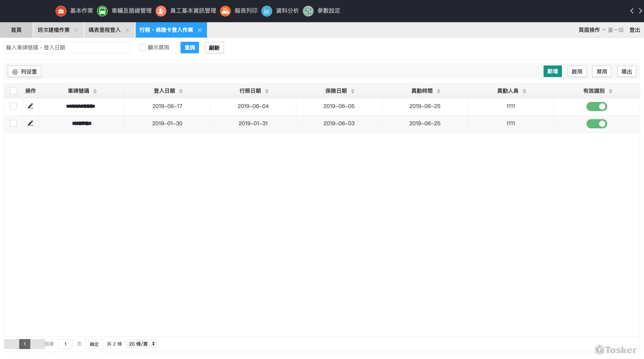This screenshot has width=644, height=359.
Task: Click the 車牌號碼 search input field
Action: (67, 48)
